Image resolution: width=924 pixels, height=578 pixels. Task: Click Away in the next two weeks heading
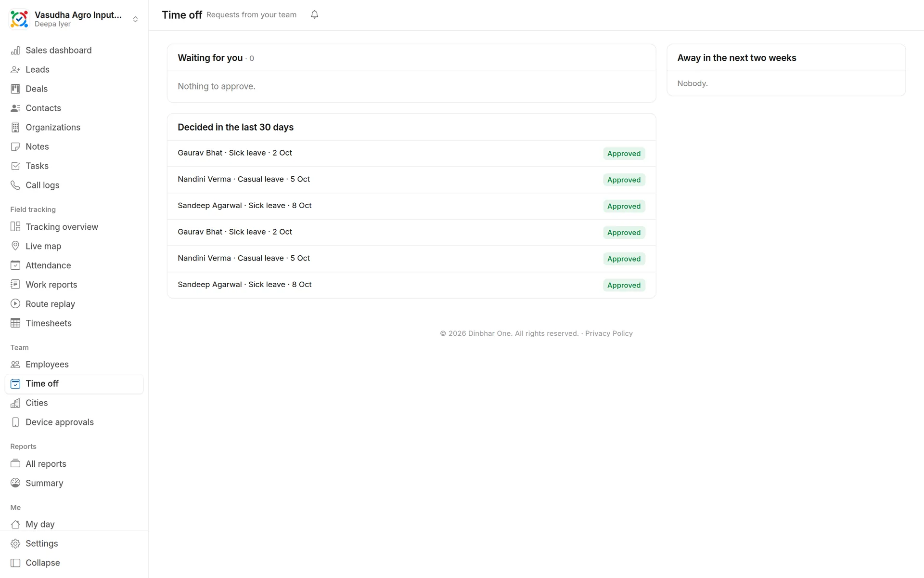coord(737,58)
